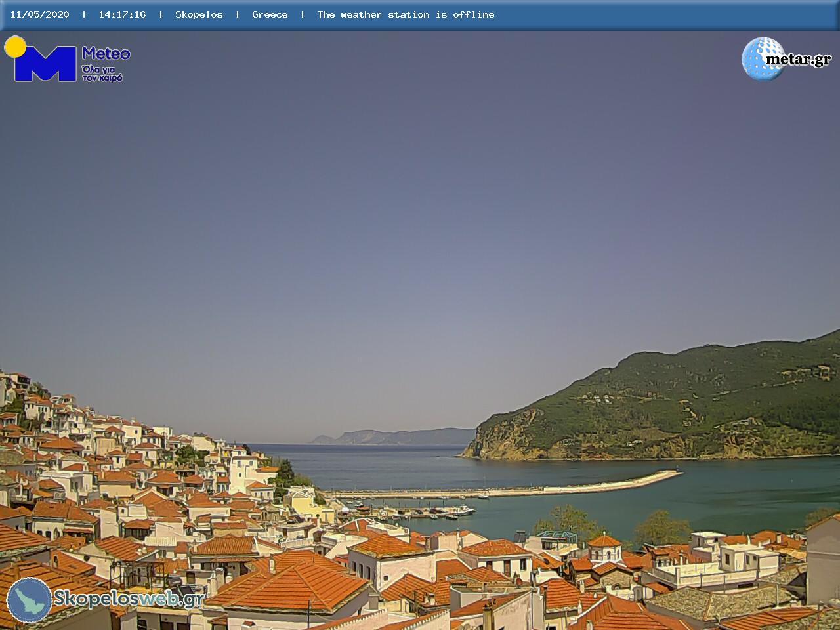Click the Skopelosweb.gr island logo
This screenshot has width=840, height=630.
(30, 600)
